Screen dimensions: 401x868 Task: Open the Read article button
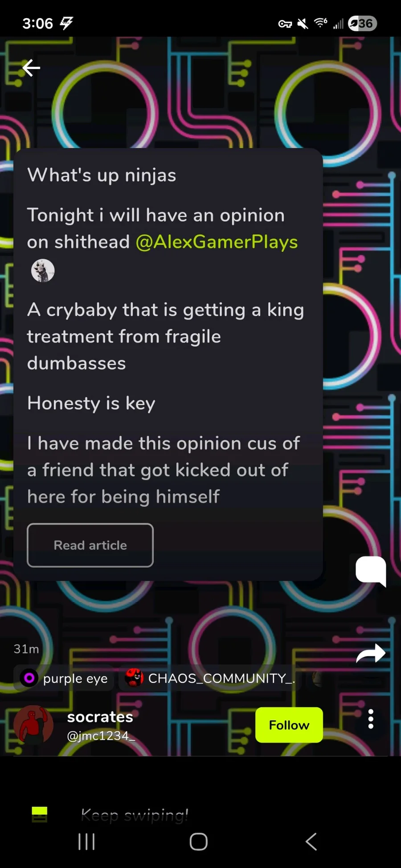click(90, 545)
